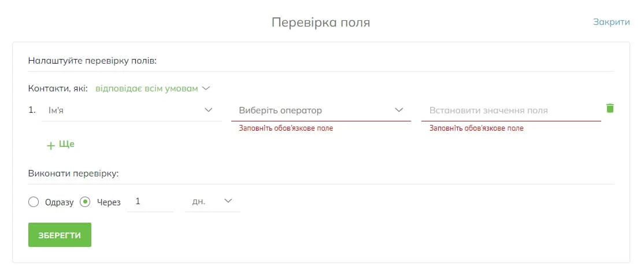Open the відповідає всім умовам dropdown

[153, 88]
